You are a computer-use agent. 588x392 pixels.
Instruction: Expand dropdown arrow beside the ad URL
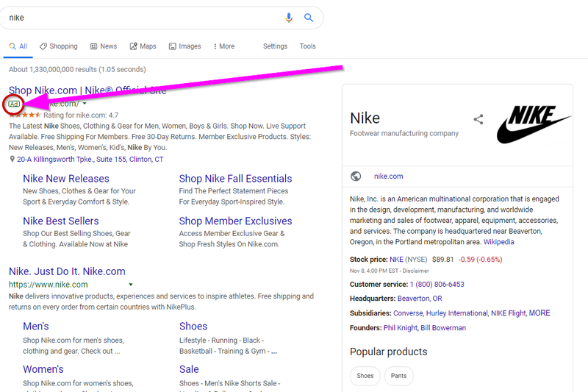pos(85,104)
